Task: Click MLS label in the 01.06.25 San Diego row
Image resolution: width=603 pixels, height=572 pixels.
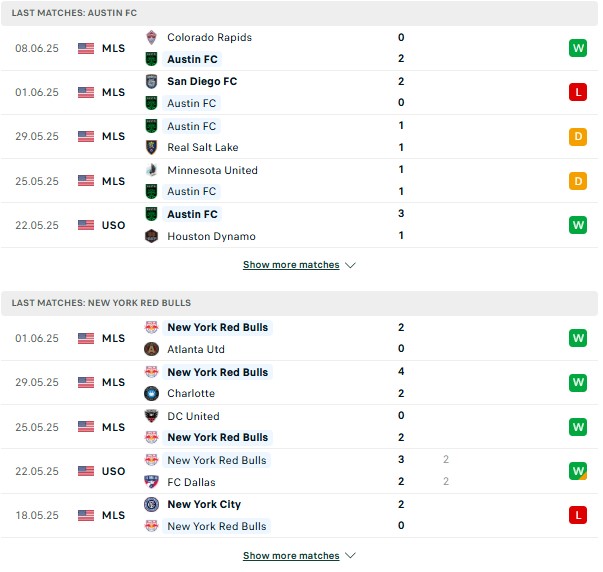Action: coord(113,92)
